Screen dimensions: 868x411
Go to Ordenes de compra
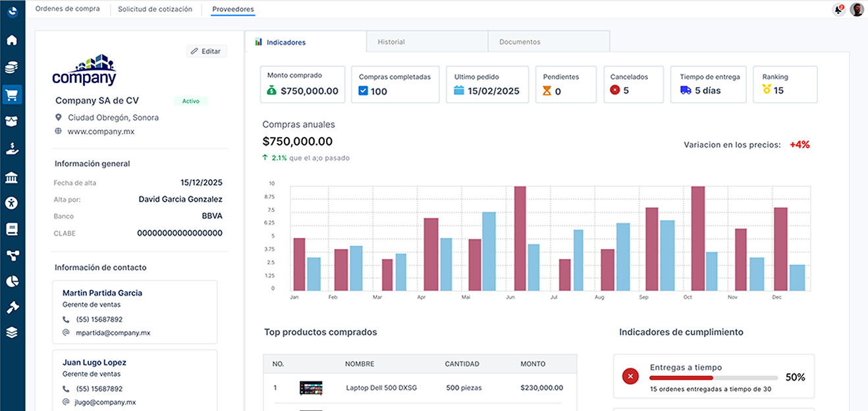[67, 9]
